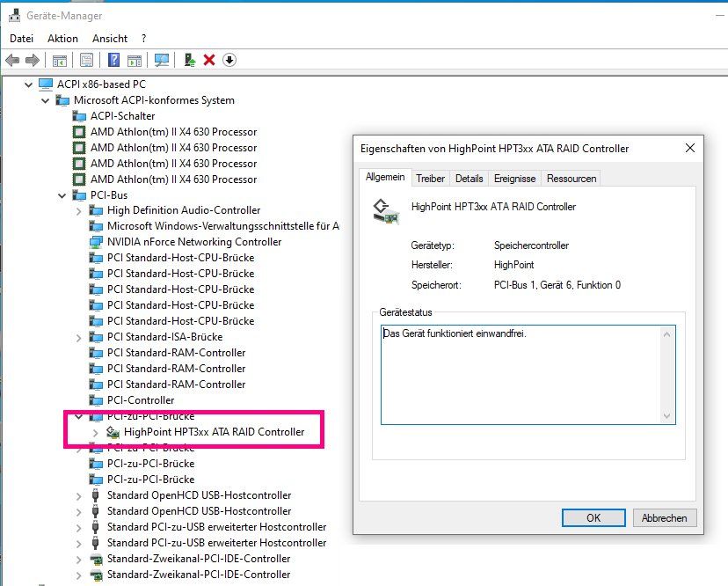Click the icon beside PCI-Bus node

pos(79,195)
